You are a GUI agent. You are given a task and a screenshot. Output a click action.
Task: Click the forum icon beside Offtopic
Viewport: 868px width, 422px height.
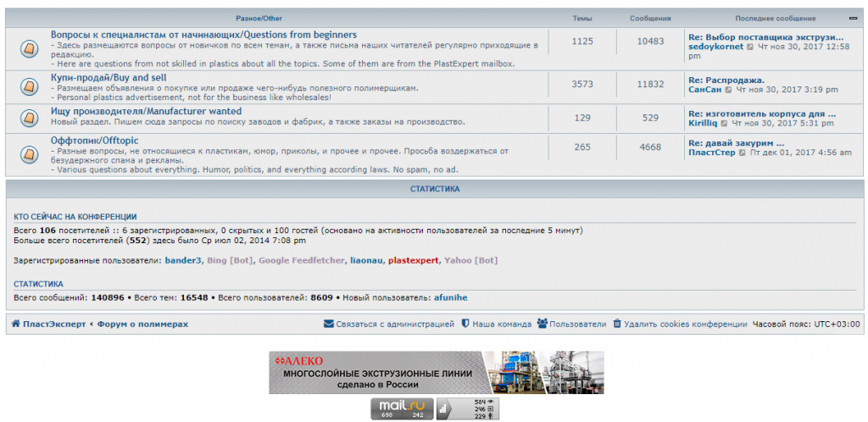(28, 154)
